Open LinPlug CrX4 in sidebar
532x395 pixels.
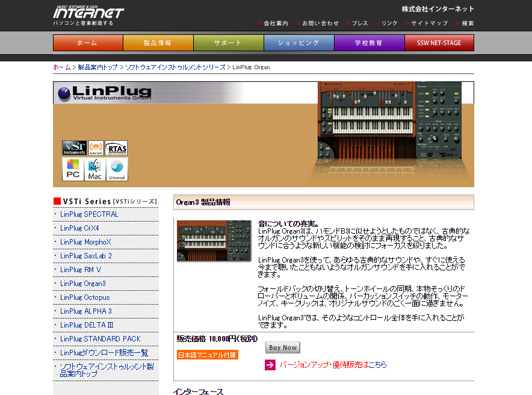(79, 228)
